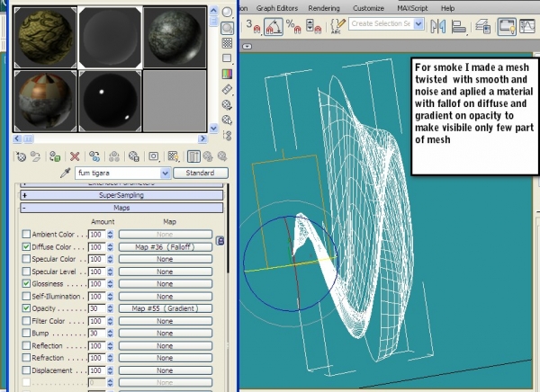Collapse the Maps rollout
The image size is (540, 392).
coord(121,208)
